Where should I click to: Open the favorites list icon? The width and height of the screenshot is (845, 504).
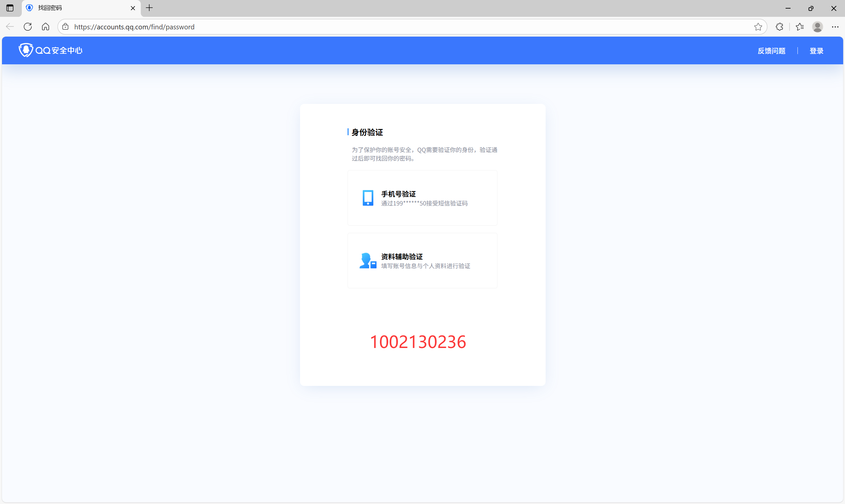pyautogui.click(x=799, y=27)
